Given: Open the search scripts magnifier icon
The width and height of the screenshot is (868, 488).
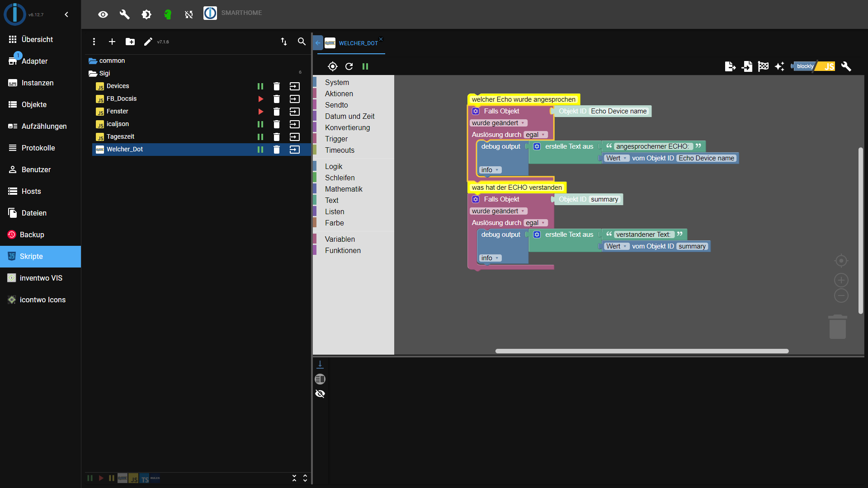Looking at the screenshot, I should (x=302, y=42).
